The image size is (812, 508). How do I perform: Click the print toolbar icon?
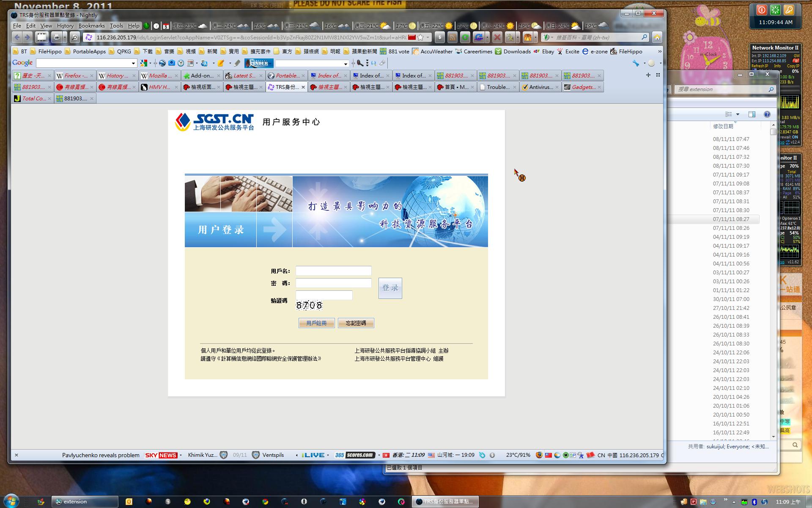click(57, 38)
